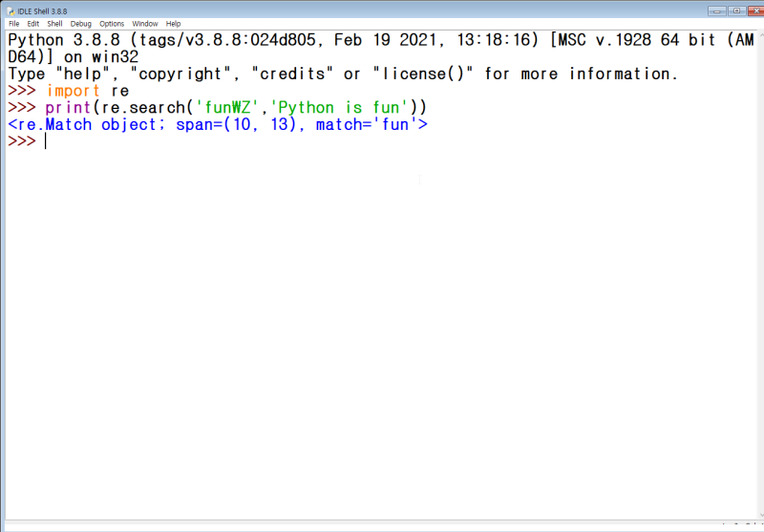Open the Edit menu

[x=32, y=23]
